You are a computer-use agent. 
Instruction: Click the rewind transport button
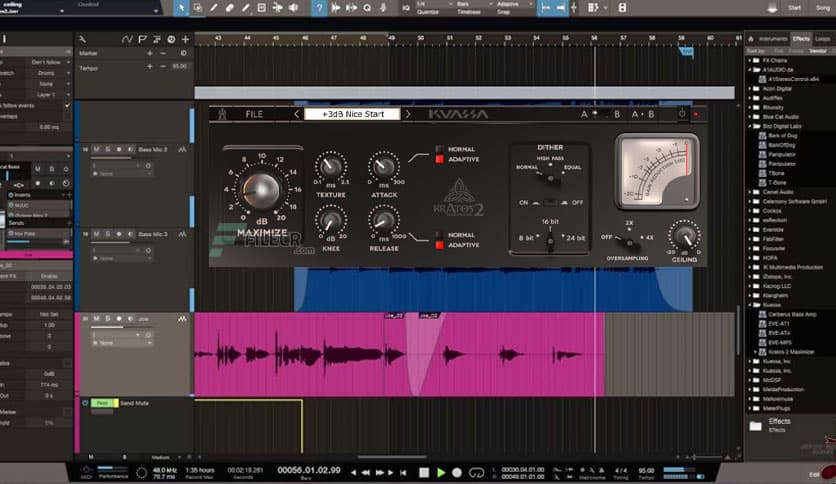[366, 472]
